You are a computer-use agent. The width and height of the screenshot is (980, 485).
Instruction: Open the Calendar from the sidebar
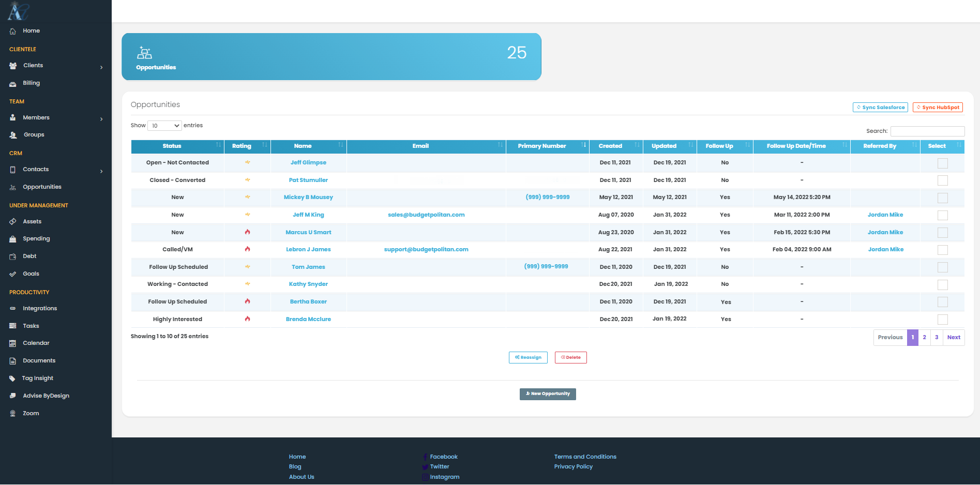tap(12, 343)
